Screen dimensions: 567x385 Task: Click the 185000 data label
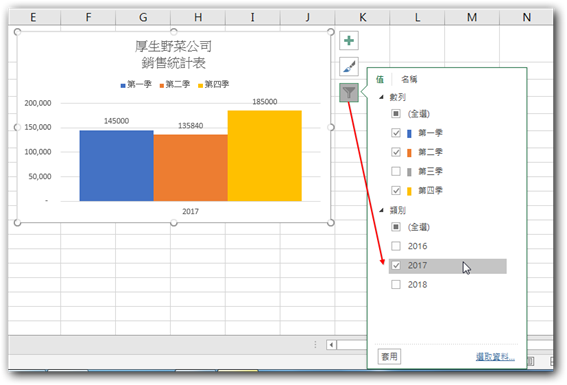click(265, 102)
